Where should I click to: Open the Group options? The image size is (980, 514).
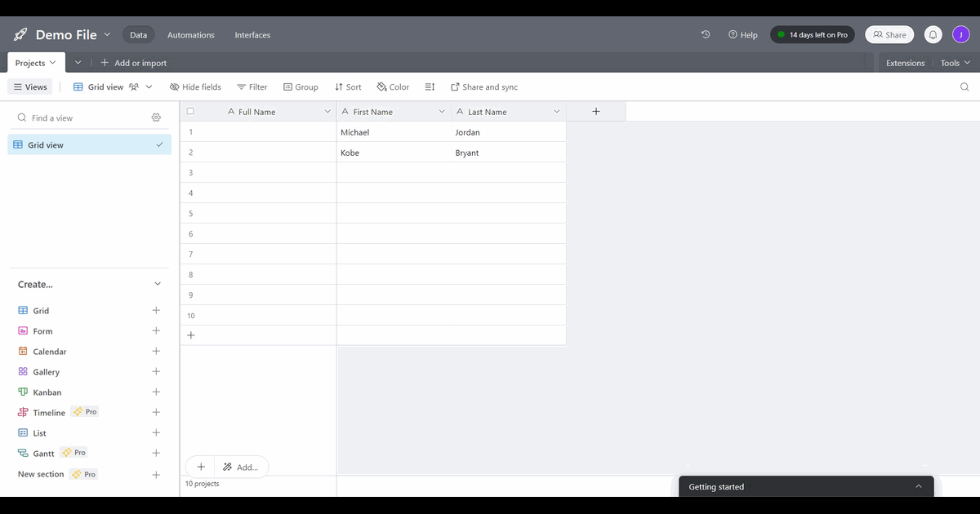click(301, 87)
